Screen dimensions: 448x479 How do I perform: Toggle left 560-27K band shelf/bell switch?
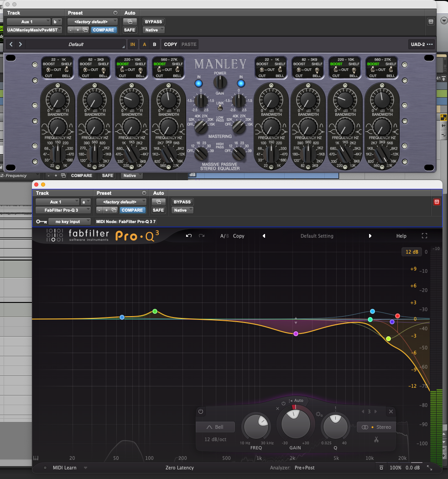(177, 70)
